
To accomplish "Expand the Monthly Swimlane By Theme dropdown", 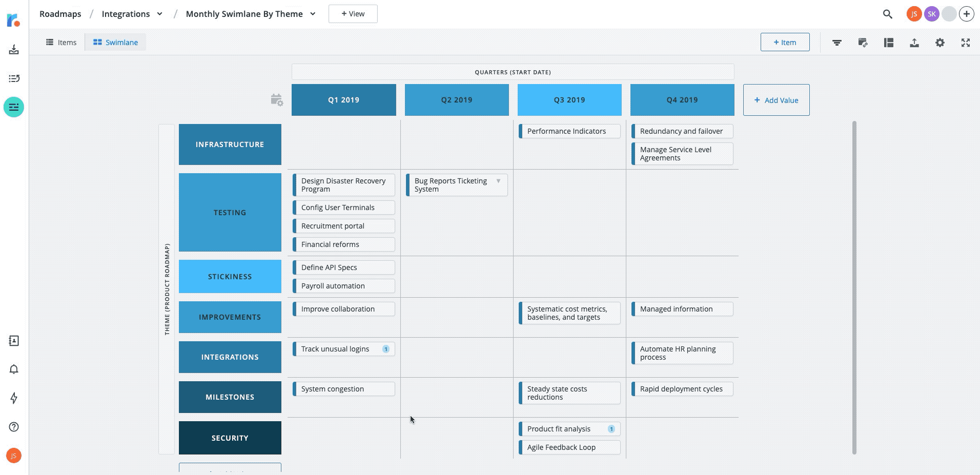I will [x=313, y=14].
